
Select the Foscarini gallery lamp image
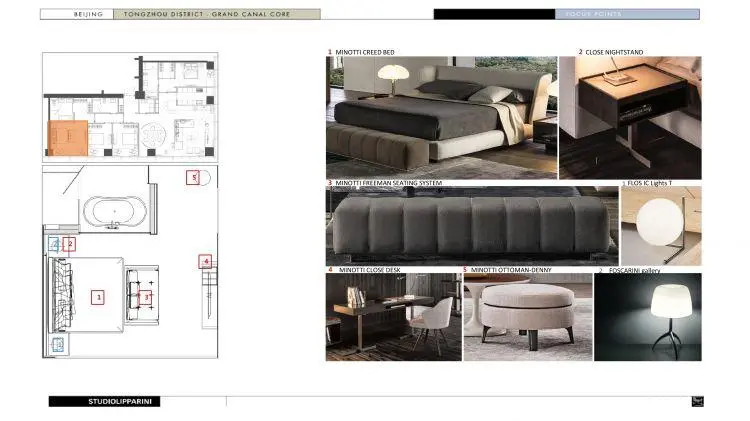coord(647,317)
